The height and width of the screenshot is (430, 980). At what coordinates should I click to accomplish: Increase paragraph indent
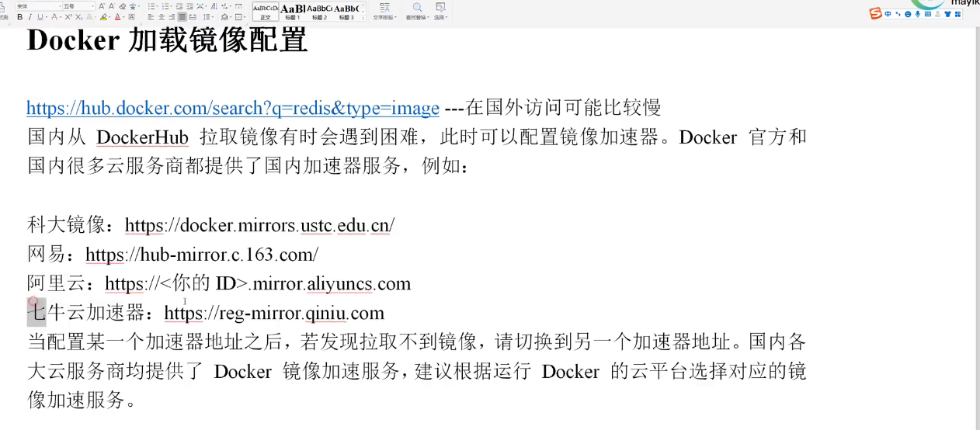pos(189,6)
